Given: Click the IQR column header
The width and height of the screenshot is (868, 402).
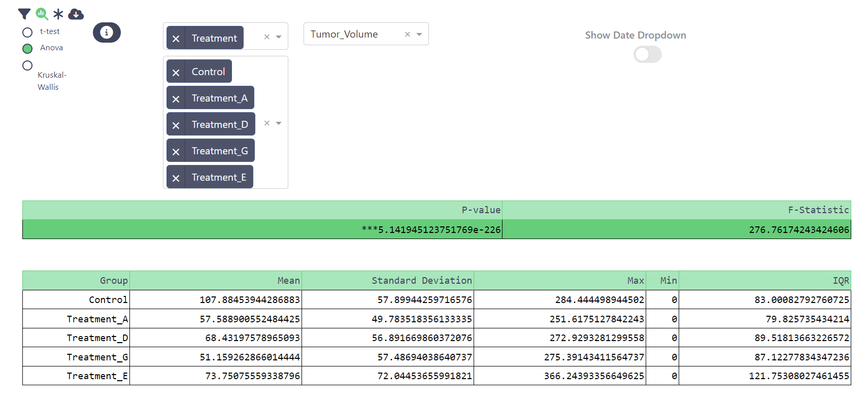Looking at the screenshot, I should [x=765, y=281].
